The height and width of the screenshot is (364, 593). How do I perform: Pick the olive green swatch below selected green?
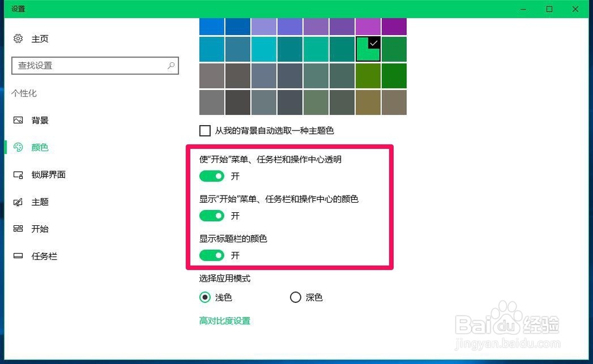[368, 76]
